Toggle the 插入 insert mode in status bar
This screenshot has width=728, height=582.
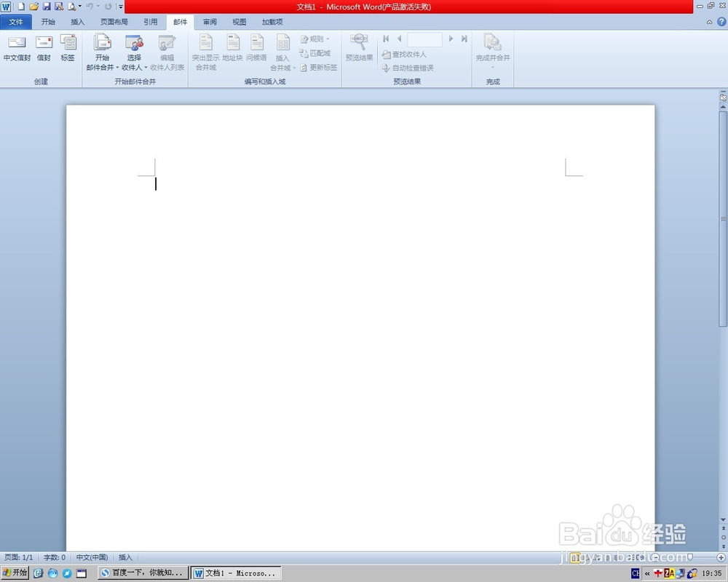[125, 557]
